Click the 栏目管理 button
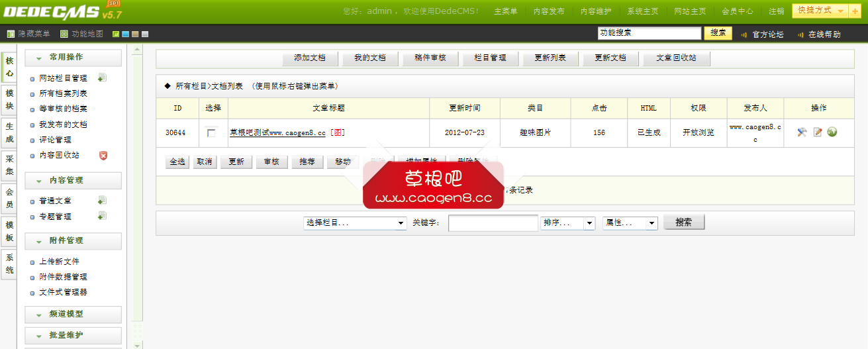The width and height of the screenshot is (868, 349). coord(490,58)
